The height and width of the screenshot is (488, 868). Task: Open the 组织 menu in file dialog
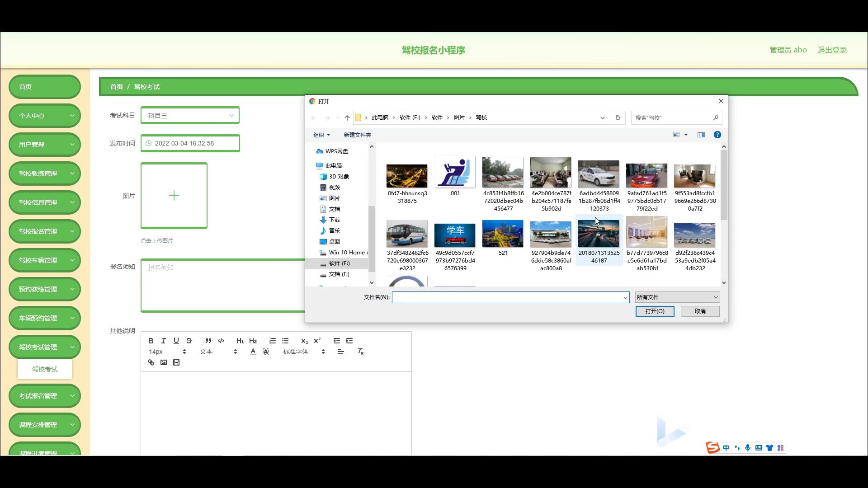click(321, 135)
